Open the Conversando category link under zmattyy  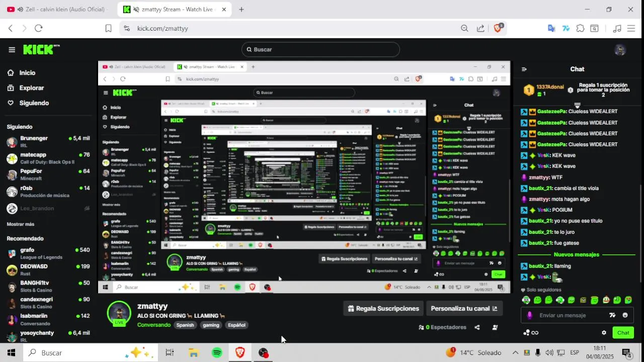click(154, 325)
